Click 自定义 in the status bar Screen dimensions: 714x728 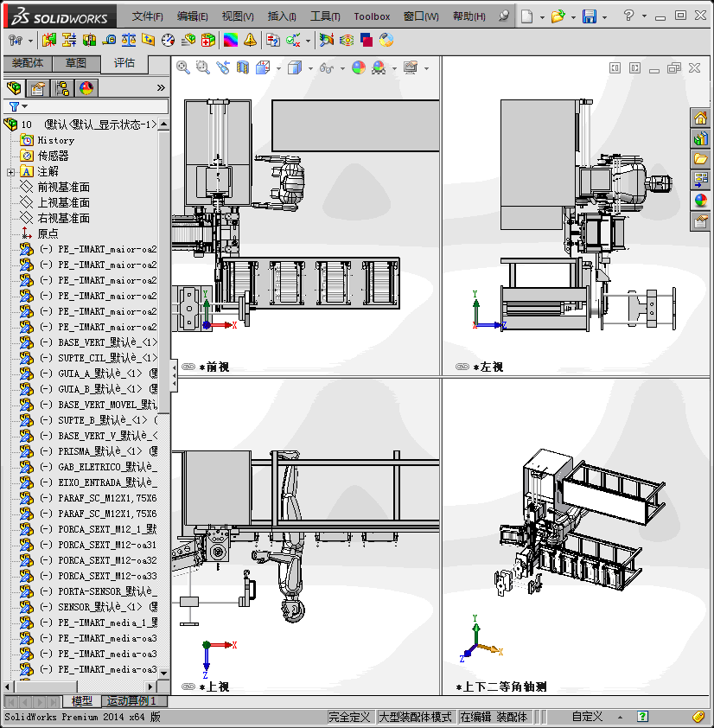click(587, 717)
